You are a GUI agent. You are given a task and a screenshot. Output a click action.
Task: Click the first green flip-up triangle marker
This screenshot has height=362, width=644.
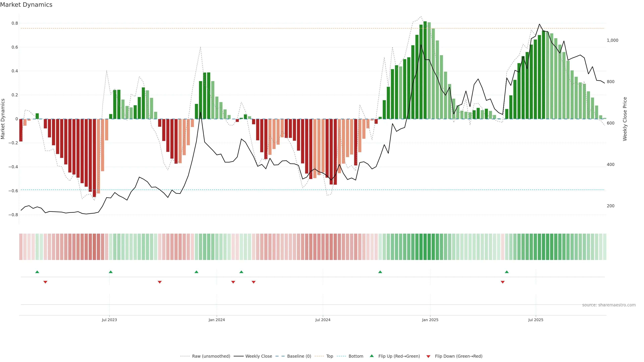37,272
